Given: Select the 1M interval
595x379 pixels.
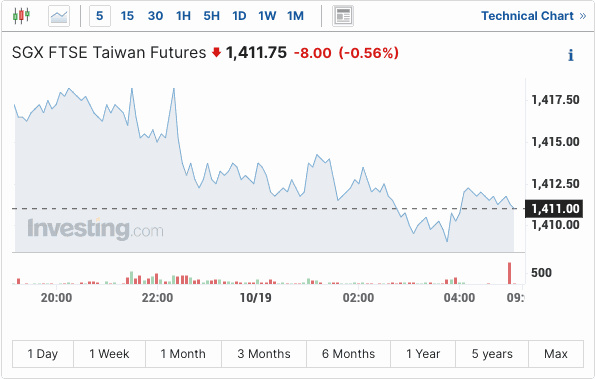Looking at the screenshot, I should point(295,16).
